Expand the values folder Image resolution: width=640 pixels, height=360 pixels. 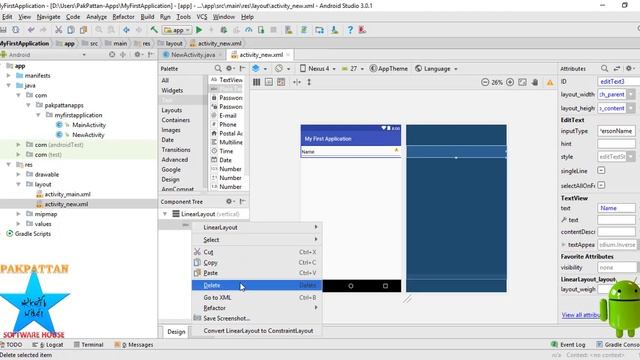18,224
